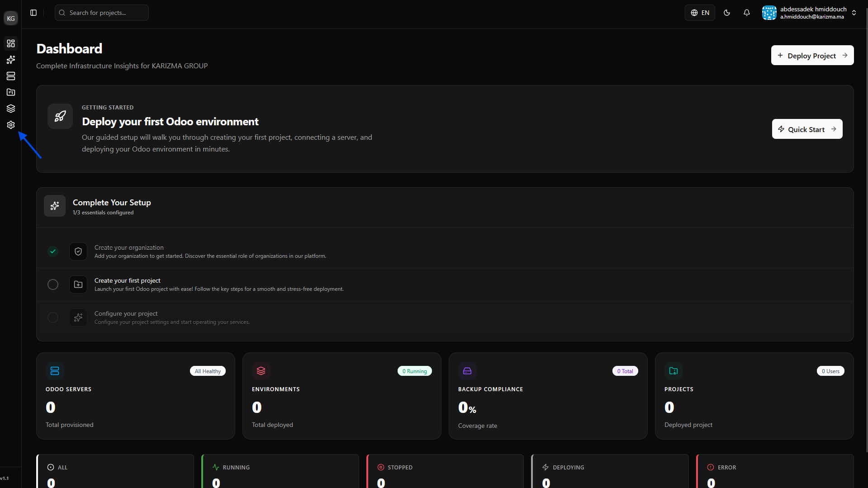Click the 0 Total badge
868x488 pixels.
(625, 371)
